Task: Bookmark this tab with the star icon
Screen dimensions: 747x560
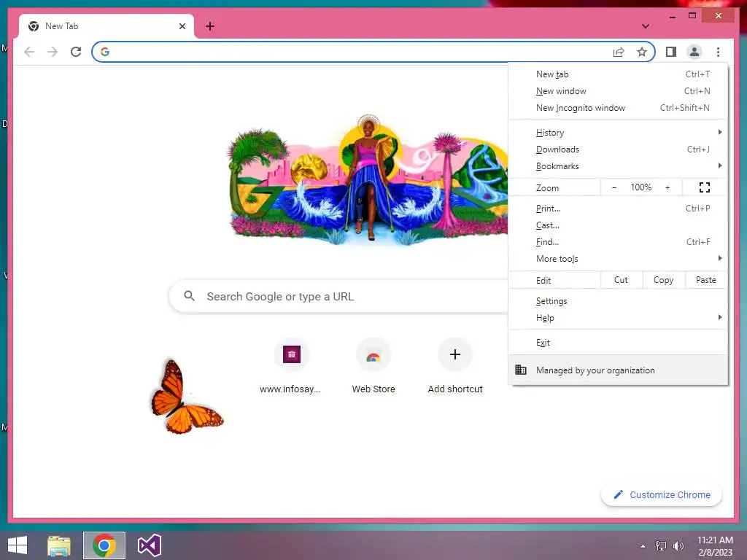Action: (642, 52)
